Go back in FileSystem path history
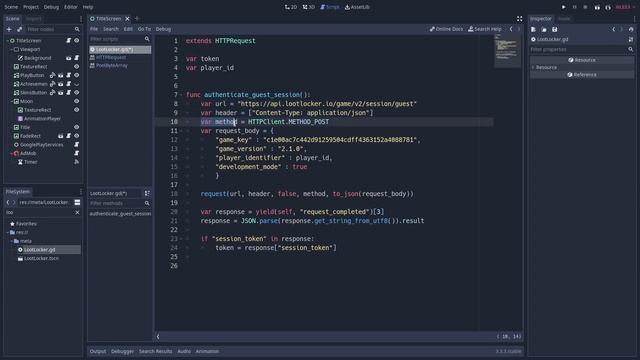The width and height of the screenshot is (640, 360). [8, 202]
